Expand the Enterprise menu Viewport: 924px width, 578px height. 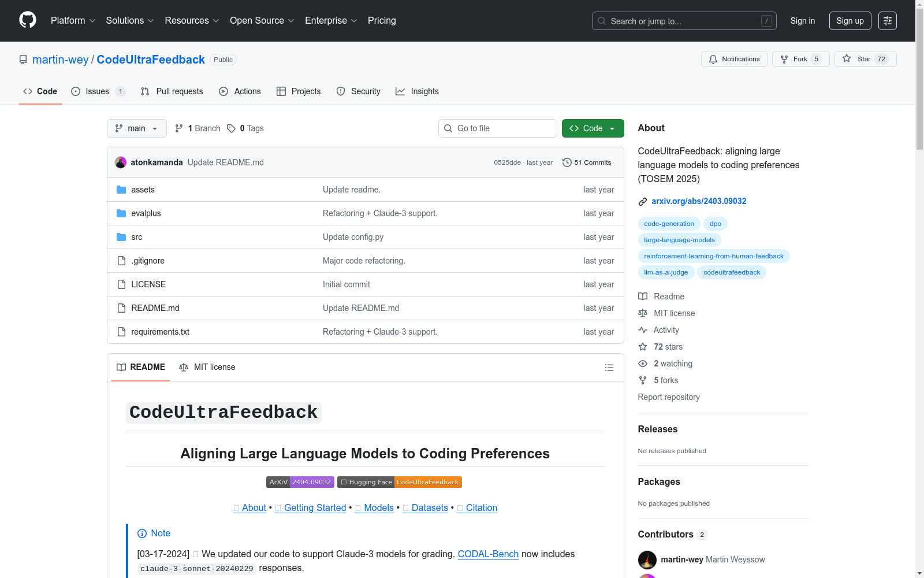(331, 21)
